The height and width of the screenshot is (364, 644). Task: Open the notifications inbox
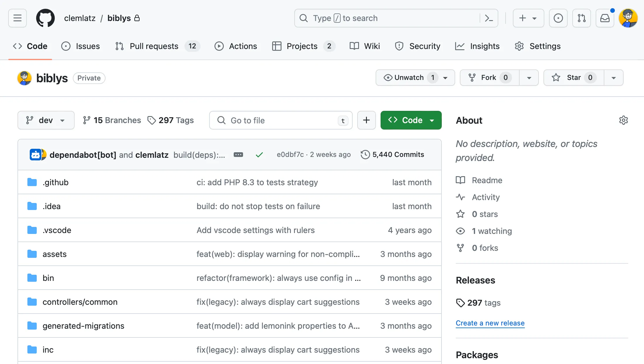[605, 18]
